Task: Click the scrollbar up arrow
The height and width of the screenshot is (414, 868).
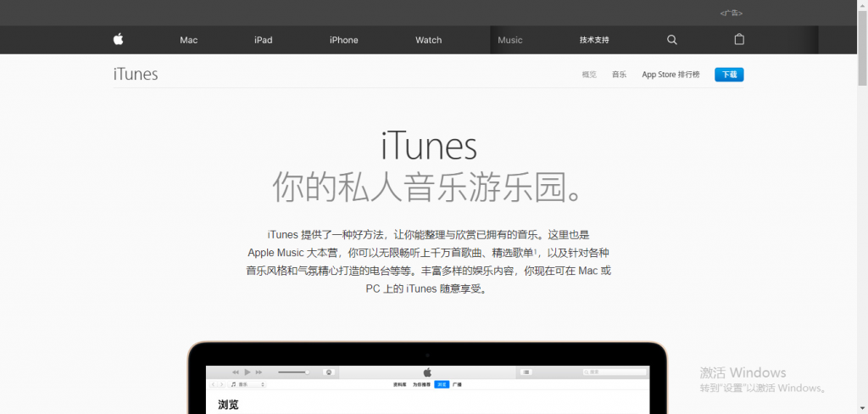Action: point(862,4)
